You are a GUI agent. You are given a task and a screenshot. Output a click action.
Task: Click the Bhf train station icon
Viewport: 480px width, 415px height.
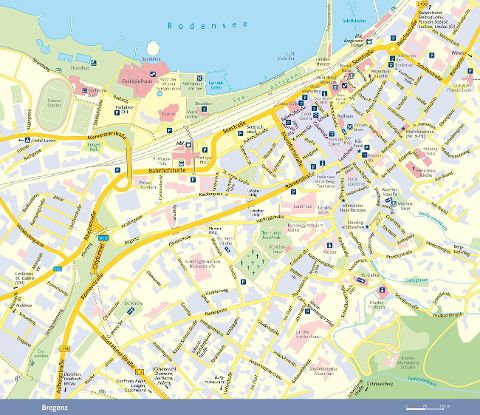click(188, 144)
